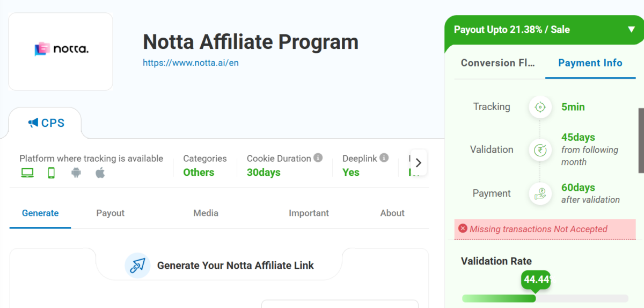
Task: Click the Validation Rate progress bar
Action: click(x=545, y=298)
